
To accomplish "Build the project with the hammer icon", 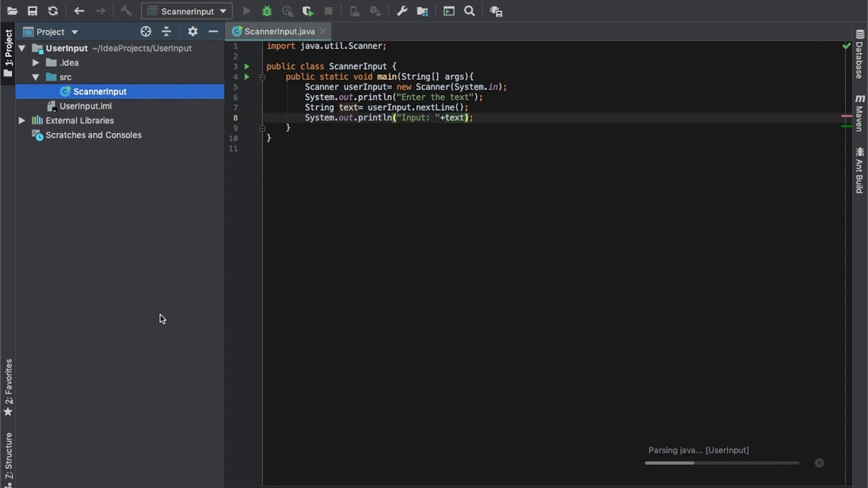I will tap(126, 11).
